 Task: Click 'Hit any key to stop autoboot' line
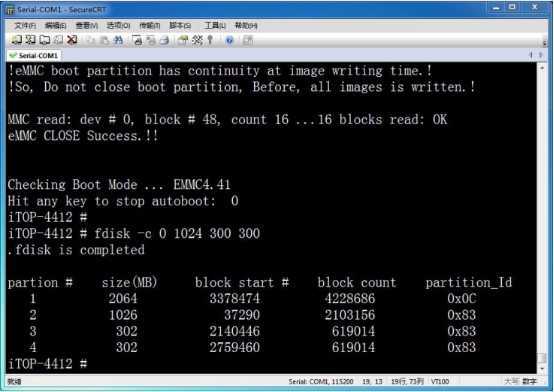[123, 201]
